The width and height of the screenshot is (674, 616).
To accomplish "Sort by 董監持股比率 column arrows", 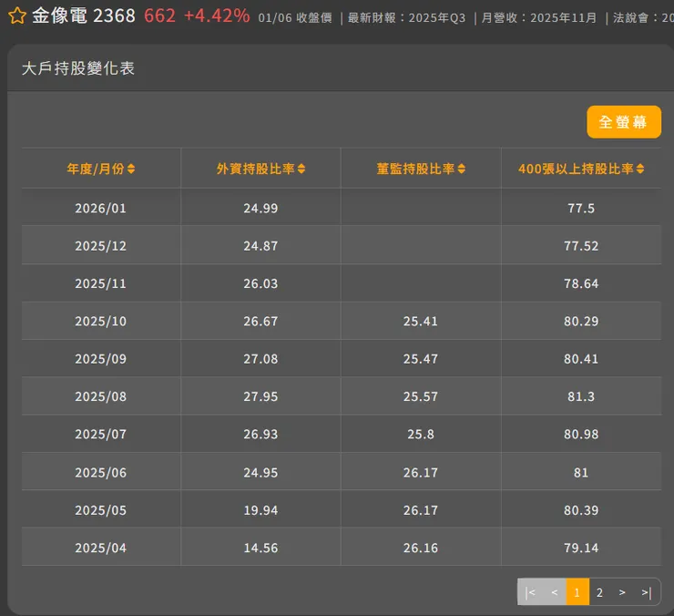I will (x=461, y=169).
